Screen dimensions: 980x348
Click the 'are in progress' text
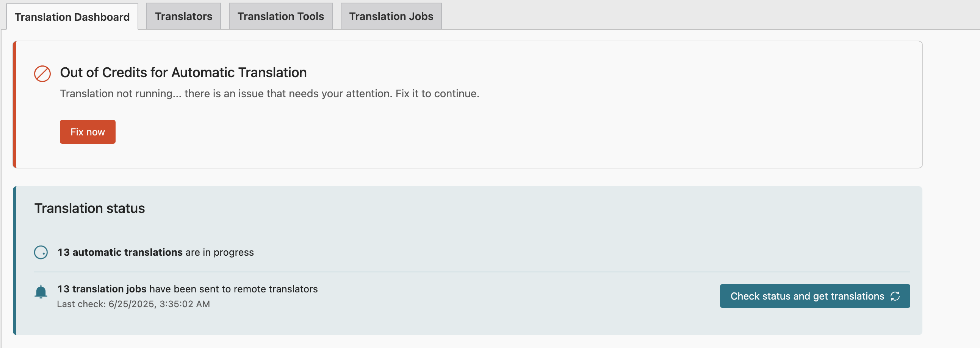pos(219,252)
